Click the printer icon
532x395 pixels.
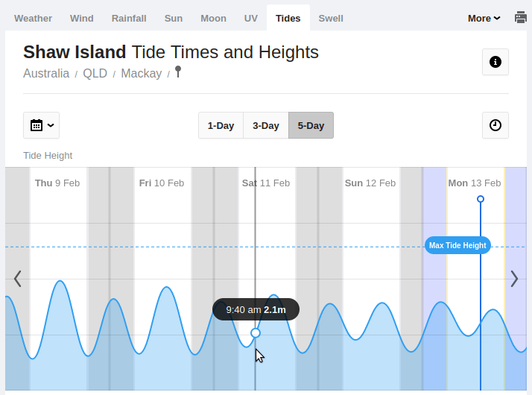pos(521,18)
